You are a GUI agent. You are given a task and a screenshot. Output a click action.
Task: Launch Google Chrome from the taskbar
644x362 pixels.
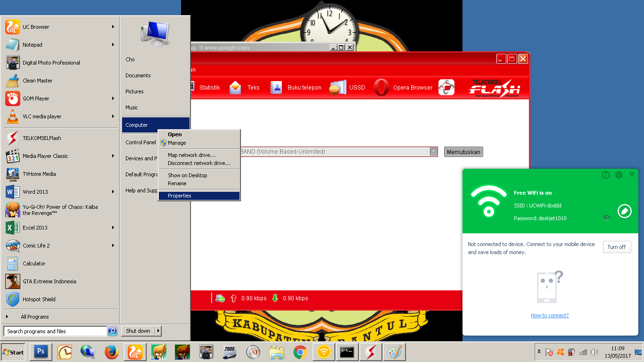[300, 352]
